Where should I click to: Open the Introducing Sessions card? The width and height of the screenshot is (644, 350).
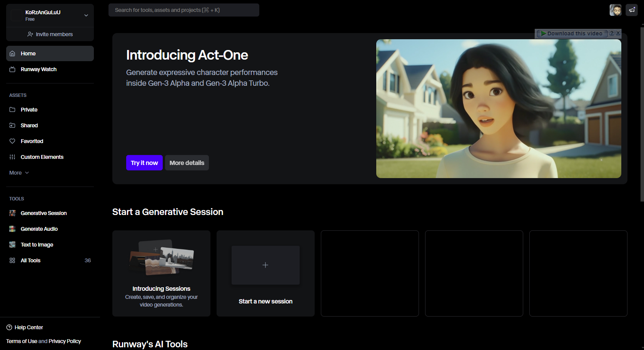point(161,273)
